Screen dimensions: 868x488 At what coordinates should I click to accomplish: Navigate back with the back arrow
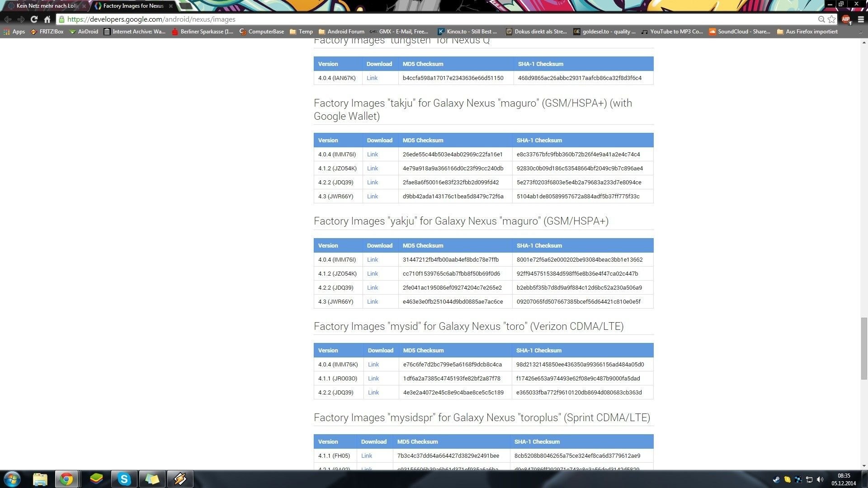[8, 19]
